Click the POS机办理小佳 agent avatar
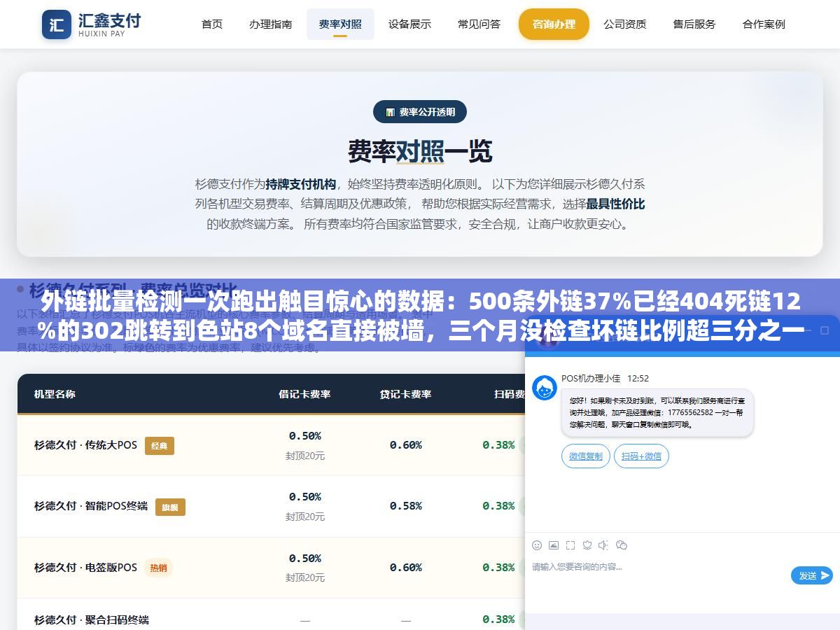Image resolution: width=840 pixels, height=630 pixels. coord(545,388)
